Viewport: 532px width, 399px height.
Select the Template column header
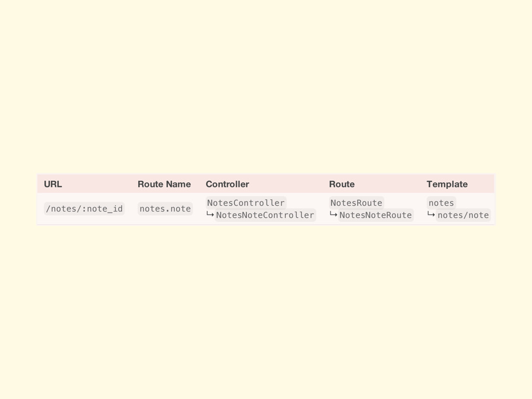pyautogui.click(x=447, y=184)
